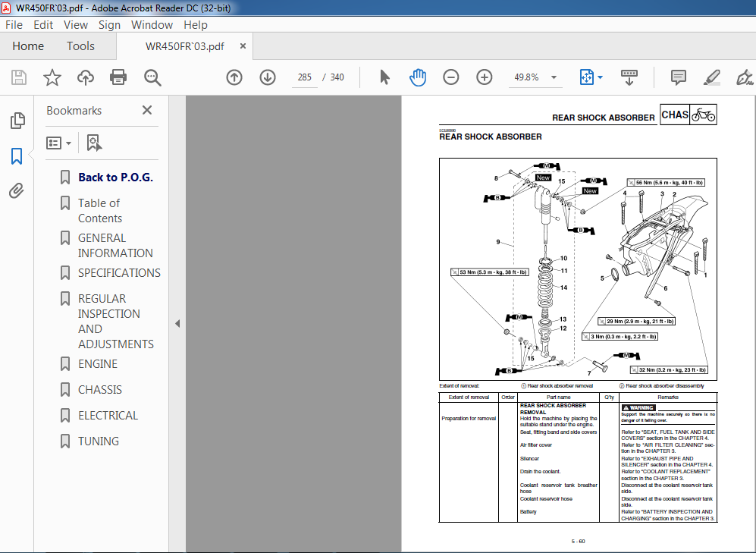756x553 pixels.
Task: Open the Window menu
Action: pyautogui.click(x=152, y=25)
